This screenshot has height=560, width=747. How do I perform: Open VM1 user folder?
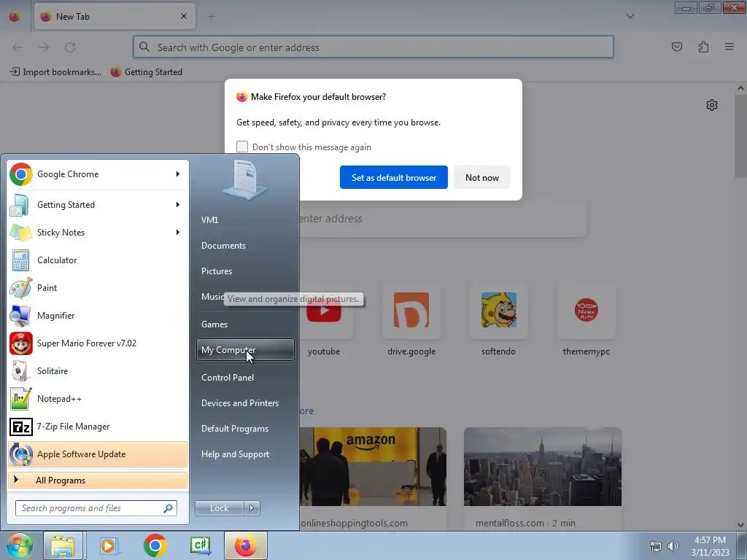point(245,220)
